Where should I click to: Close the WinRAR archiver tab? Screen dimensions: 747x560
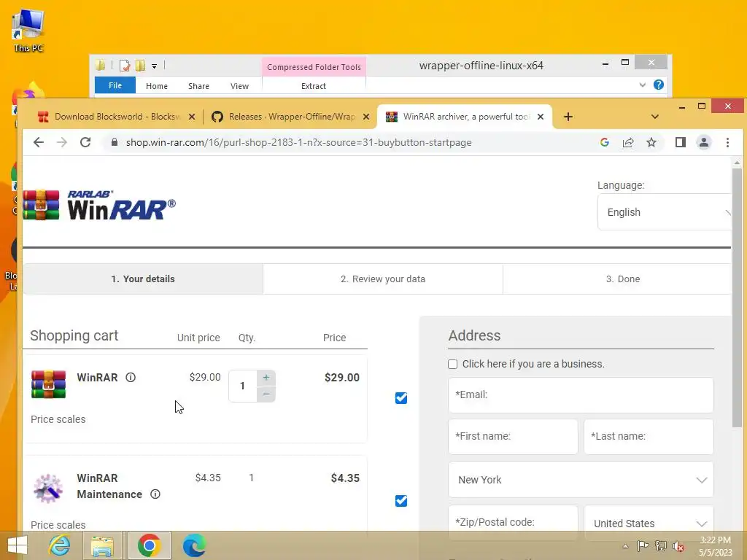[x=541, y=117]
